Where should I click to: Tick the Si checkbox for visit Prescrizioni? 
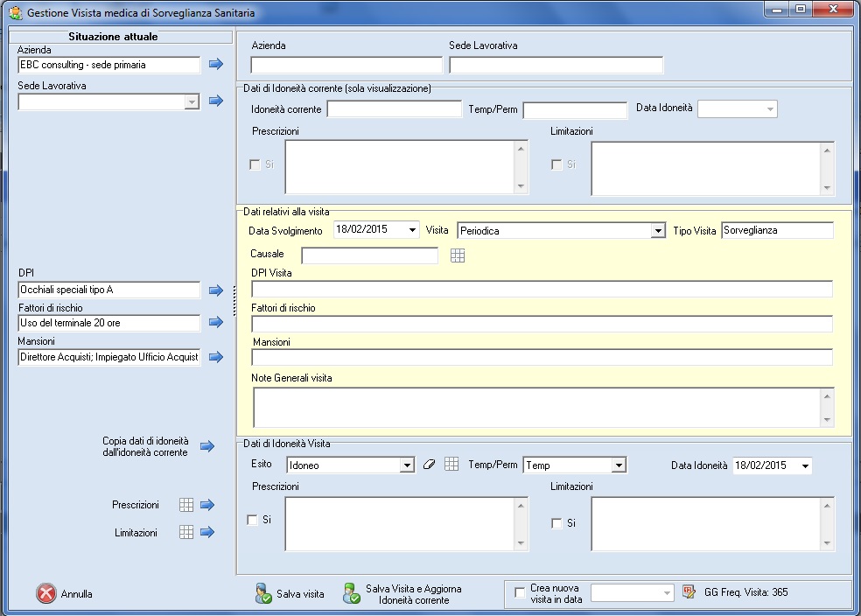coord(253,520)
